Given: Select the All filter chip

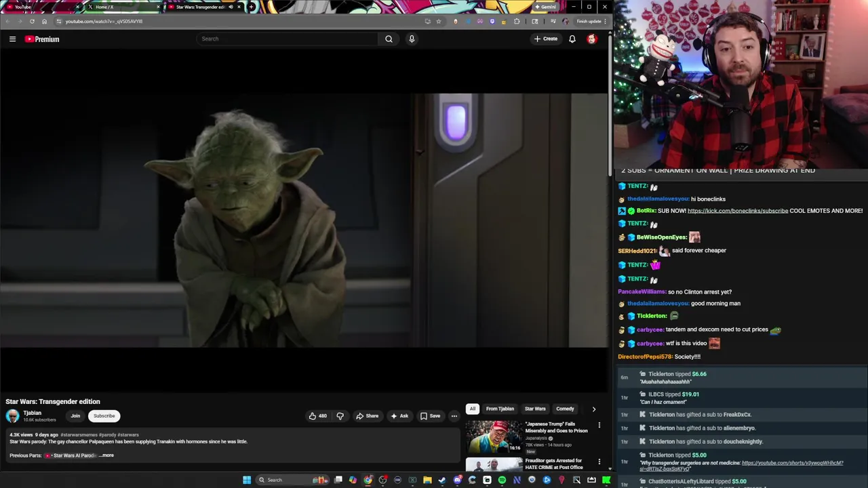Looking at the screenshot, I should pos(473,409).
